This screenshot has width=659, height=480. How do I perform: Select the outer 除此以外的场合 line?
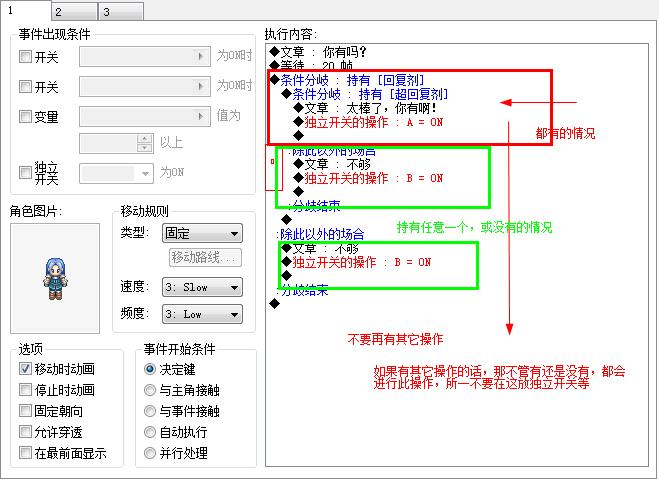tap(320, 234)
